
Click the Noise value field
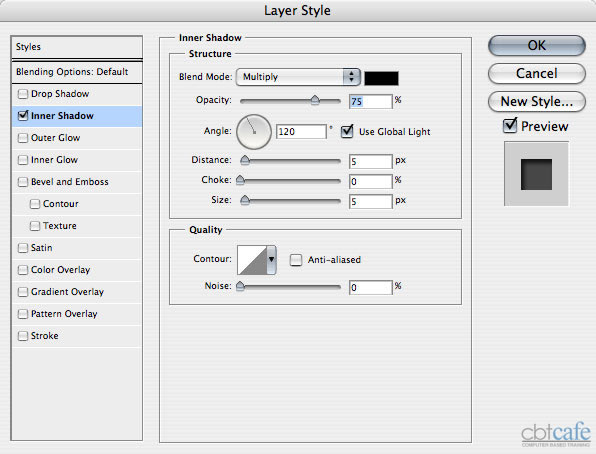(371, 287)
